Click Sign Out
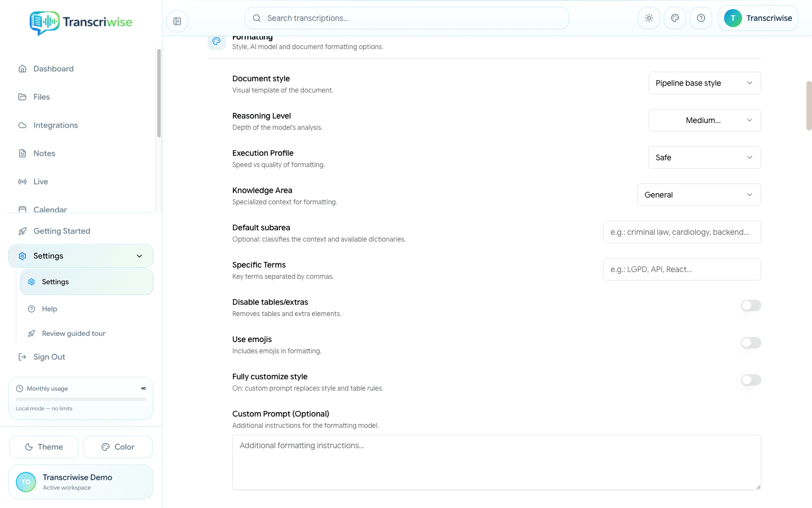Screen dimensions: 812x508 81,357
